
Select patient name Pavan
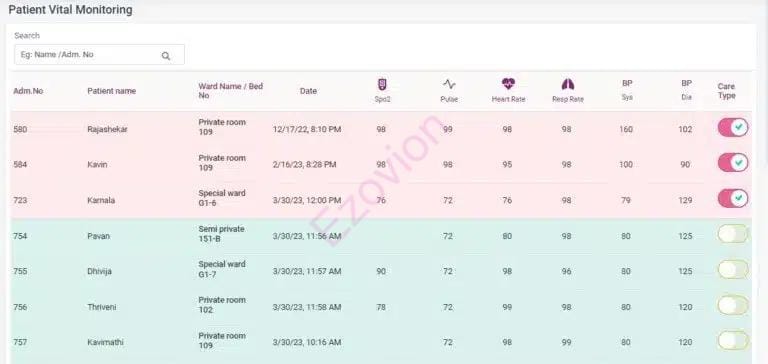click(98, 236)
